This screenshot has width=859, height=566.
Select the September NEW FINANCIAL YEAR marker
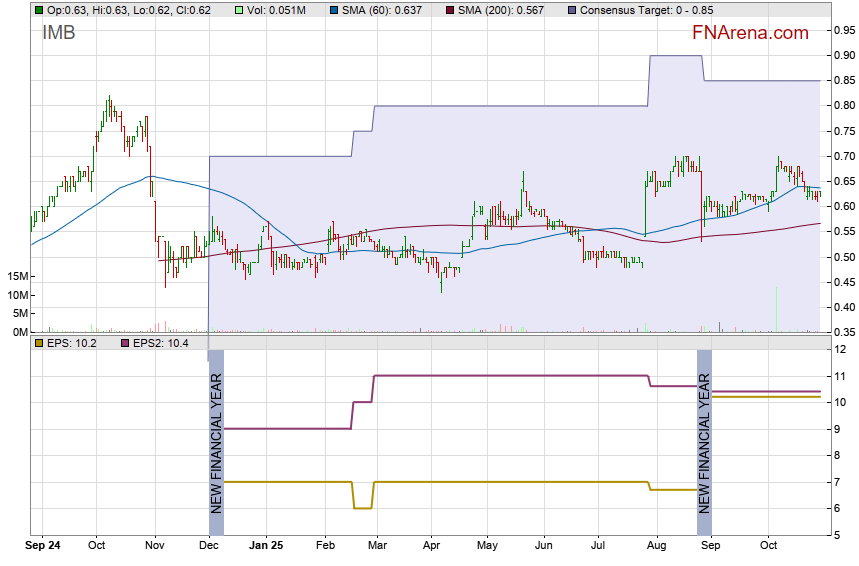point(704,432)
